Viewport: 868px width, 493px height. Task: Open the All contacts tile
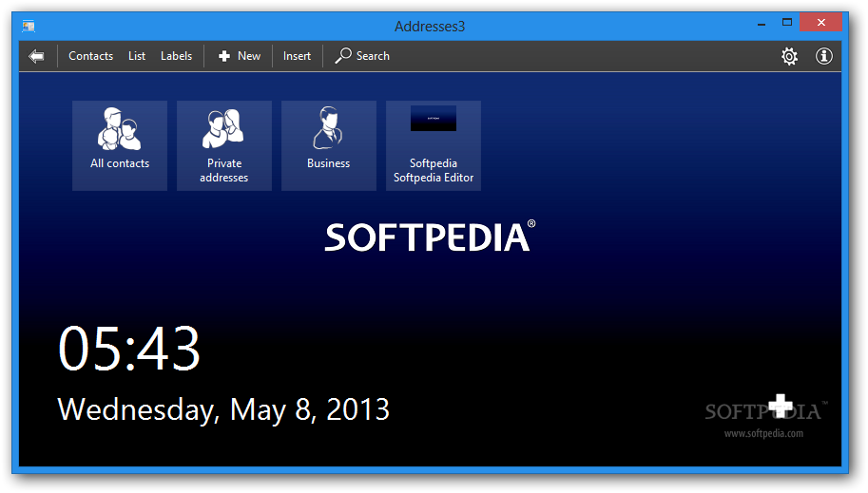120,145
